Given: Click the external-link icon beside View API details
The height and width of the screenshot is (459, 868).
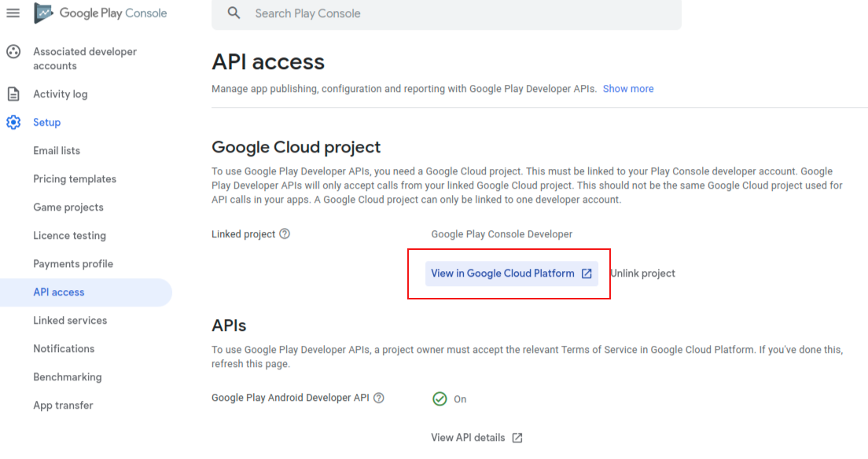Looking at the screenshot, I should (517, 438).
